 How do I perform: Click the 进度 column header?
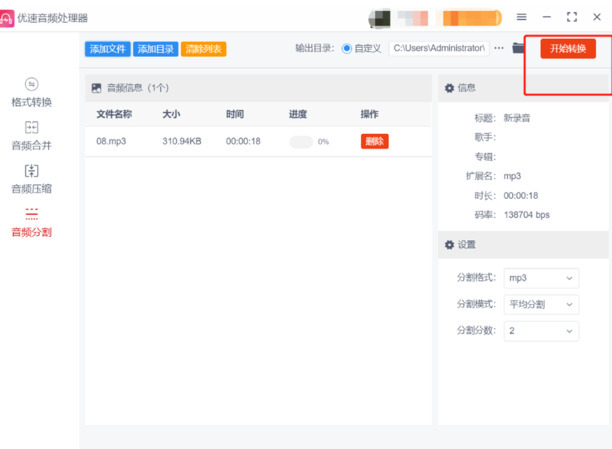[298, 114]
